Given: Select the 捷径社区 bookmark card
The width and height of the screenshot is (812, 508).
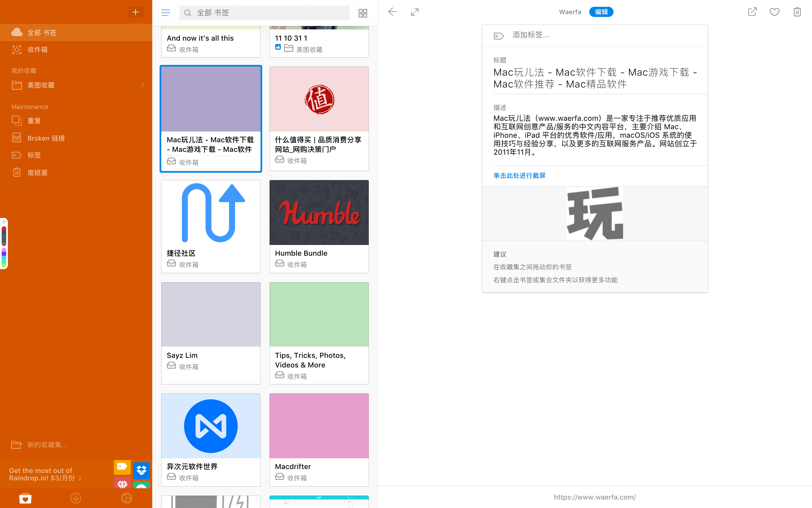Looking at the screenshot, I should (211, 226).
